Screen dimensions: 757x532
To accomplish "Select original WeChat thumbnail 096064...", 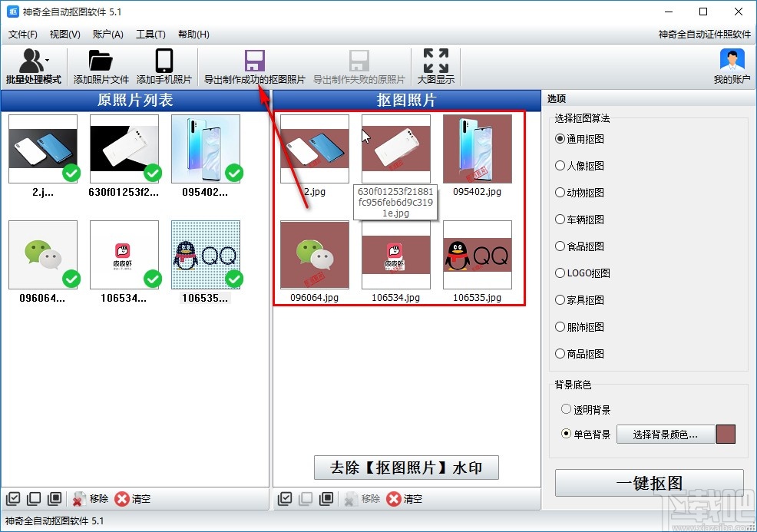I will point(43,255).
